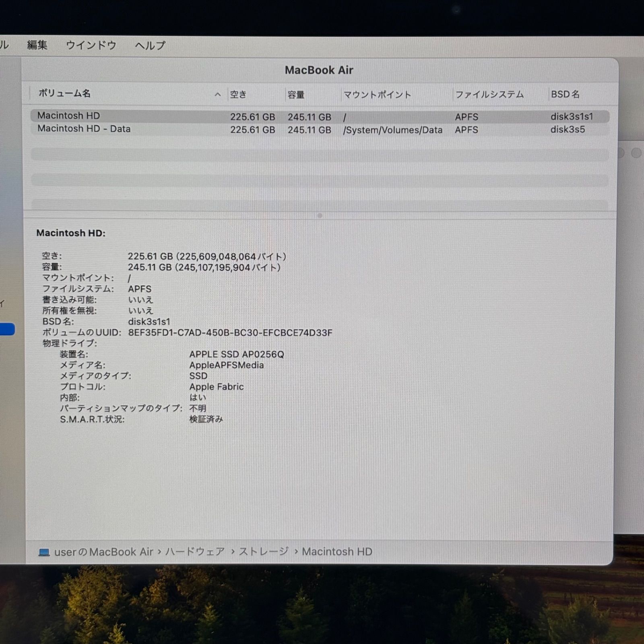Sort by 容量 column header

pyautogui.click(x=296, y=95)
